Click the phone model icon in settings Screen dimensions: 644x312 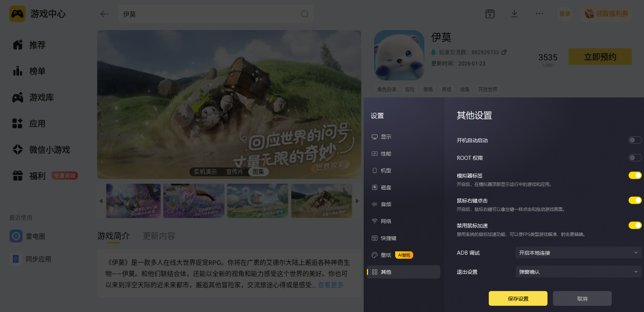(374, 171)
